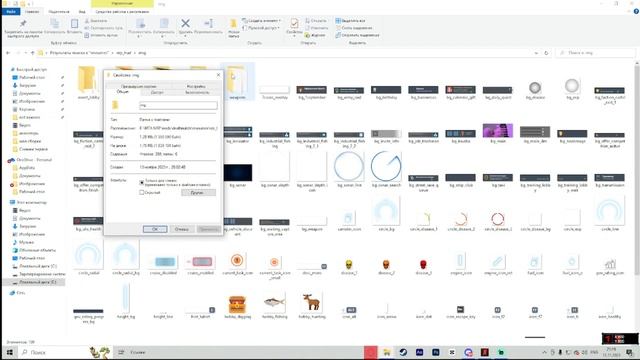Select the red skull disease_3 image
The image size is (640, 360).
[x=423, y=266]
